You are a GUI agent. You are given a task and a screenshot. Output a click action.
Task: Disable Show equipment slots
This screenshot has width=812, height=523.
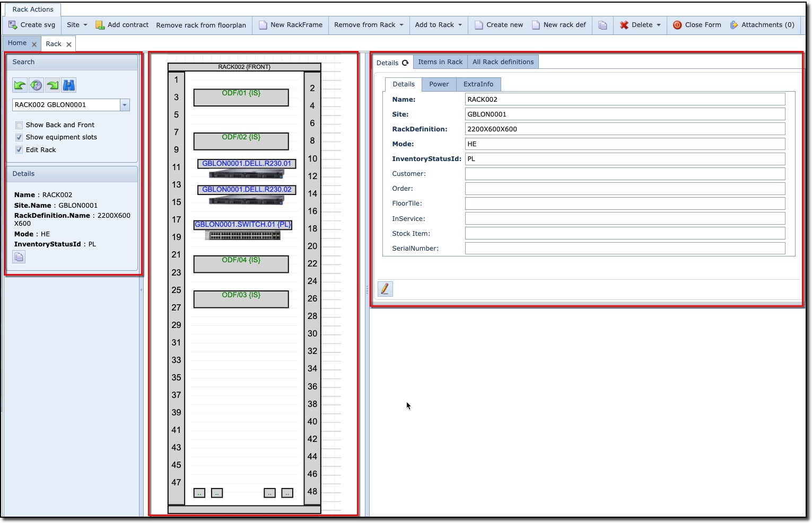20,137
